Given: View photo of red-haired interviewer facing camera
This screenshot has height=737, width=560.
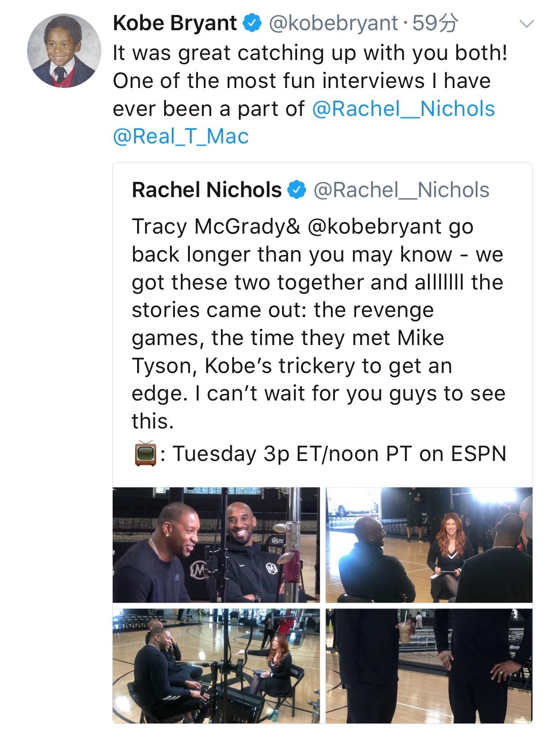Looking at the screenshot, I should pyautogui.click(x=429, y=545).
